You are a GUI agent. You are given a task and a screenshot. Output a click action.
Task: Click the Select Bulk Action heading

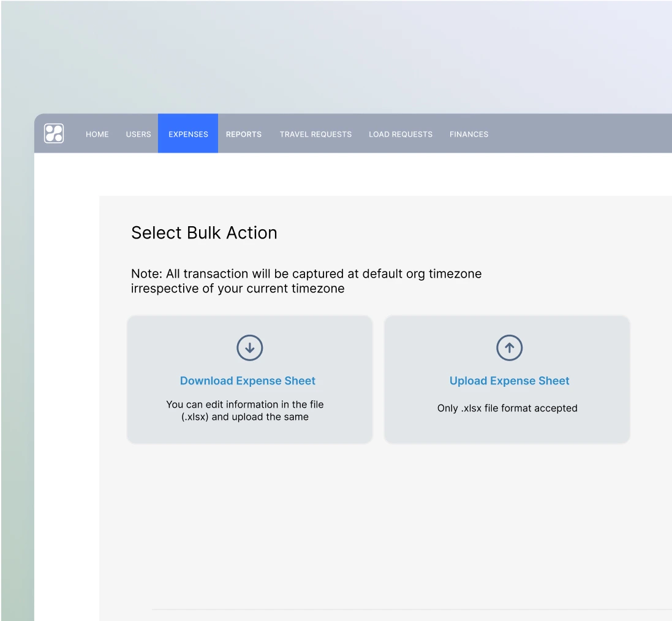pyautogui.click(x=204, y=233)
